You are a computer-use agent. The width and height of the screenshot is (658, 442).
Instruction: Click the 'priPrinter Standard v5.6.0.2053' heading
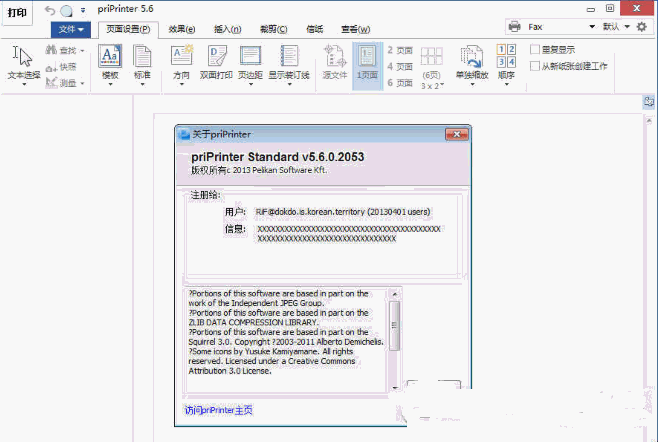tap(277, 157)
